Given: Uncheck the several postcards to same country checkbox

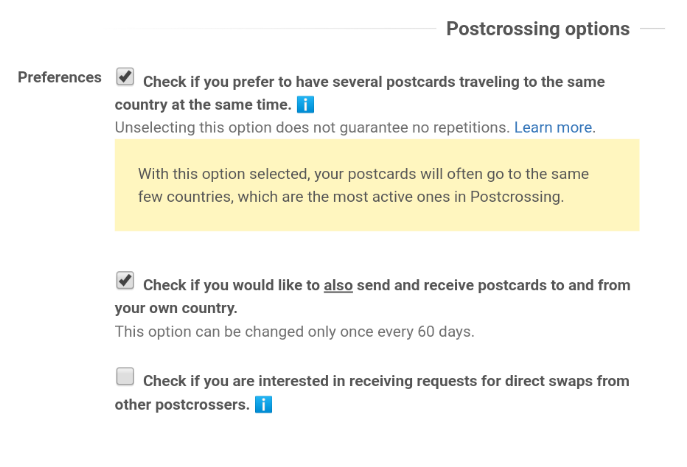Looking at the screenshot, I should [125, 77].
